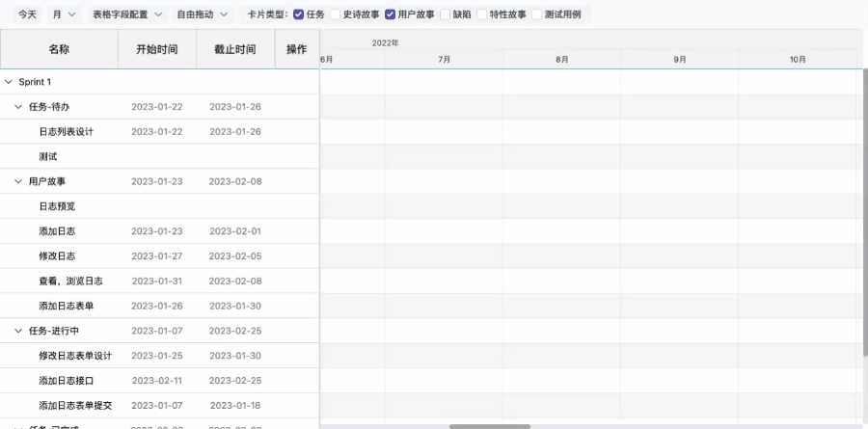Click the 8月 month header in timeline
The width and height of the screenshot is (868, 429).
coord(561,60)
